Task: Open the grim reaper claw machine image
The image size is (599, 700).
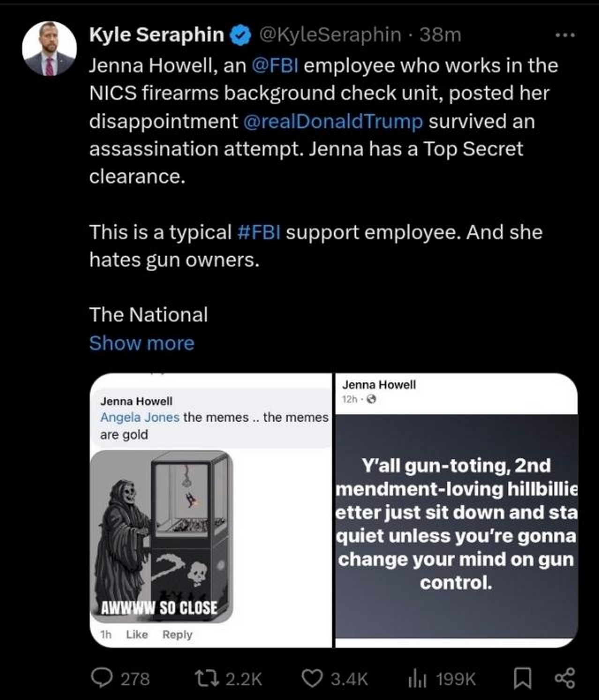Action: (162, 536)
